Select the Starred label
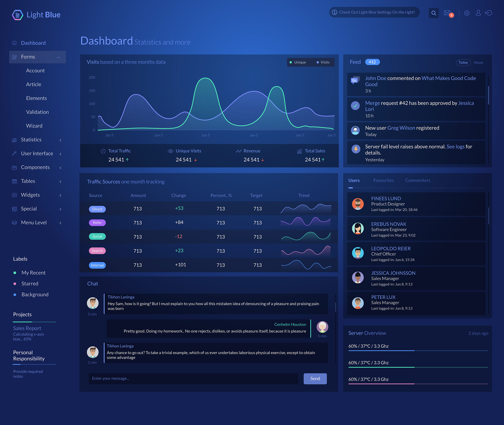This screenshot has height=425, width=504. (x=26, y=284)
